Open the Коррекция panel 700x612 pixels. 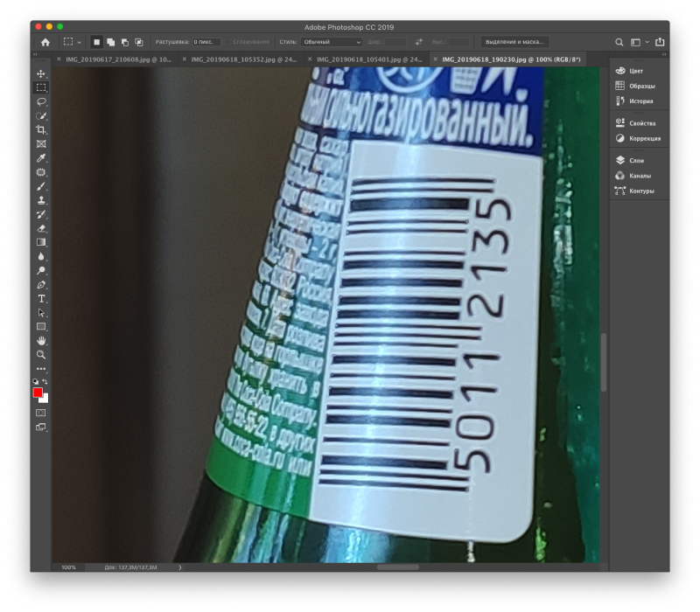point(640,138)
